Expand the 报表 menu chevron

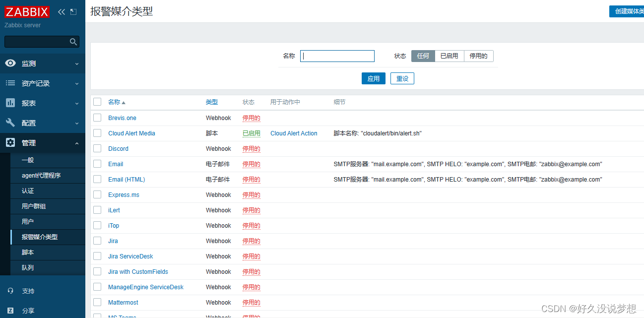[x=77, y=104]
